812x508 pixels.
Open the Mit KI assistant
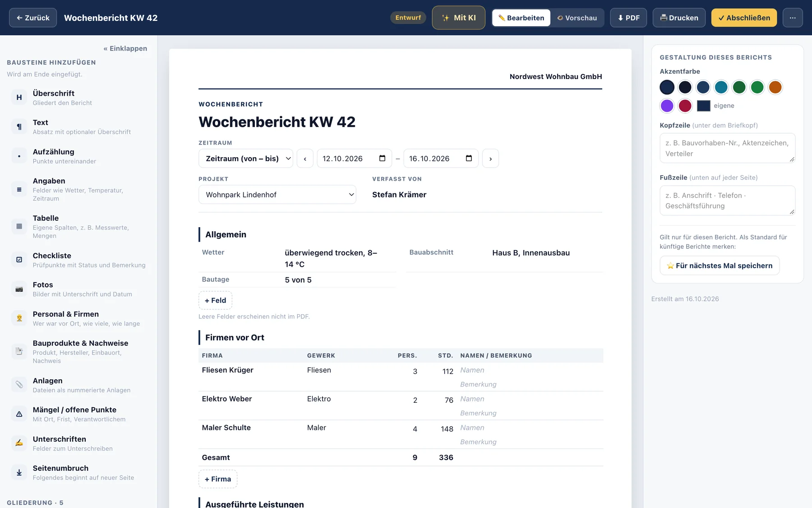pos(458,18)
